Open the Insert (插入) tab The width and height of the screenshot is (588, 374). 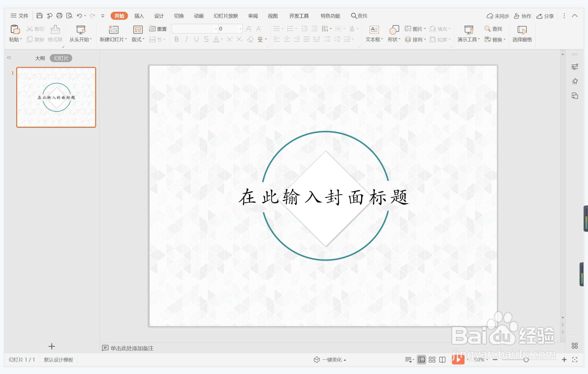point(139,16)
